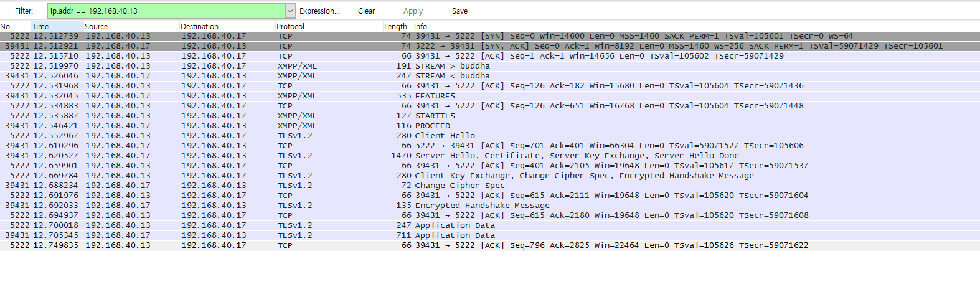Sort packets by the Time column
Viewport: 980px width, 284px height.
[x=57, y=26]
